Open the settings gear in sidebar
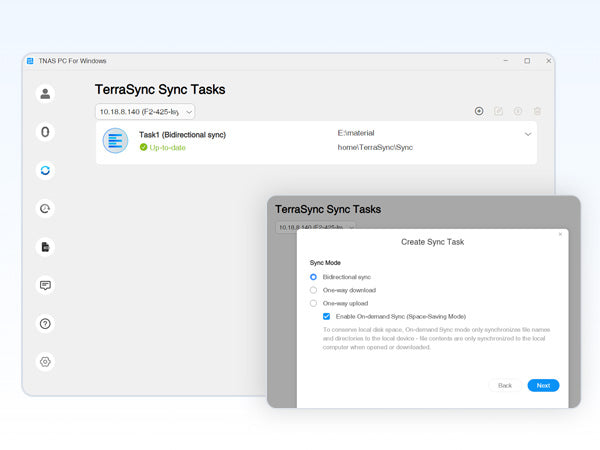 [x=45, y=362]
